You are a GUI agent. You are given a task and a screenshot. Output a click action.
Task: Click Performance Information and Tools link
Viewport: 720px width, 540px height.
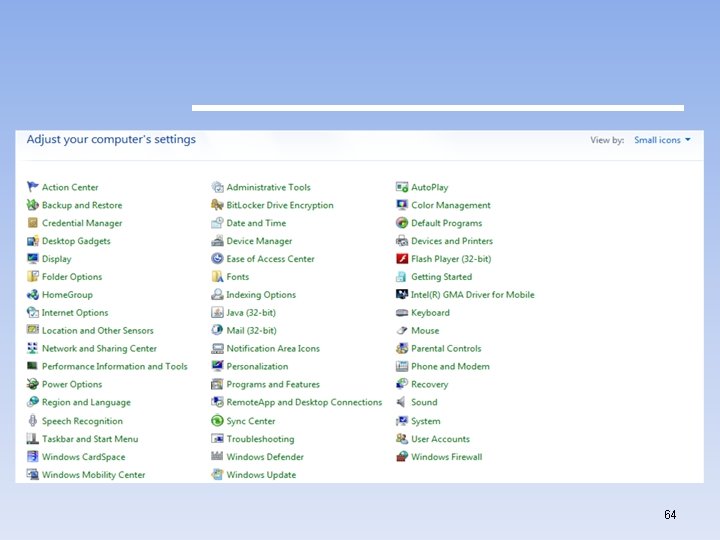(x=115, y=366)
